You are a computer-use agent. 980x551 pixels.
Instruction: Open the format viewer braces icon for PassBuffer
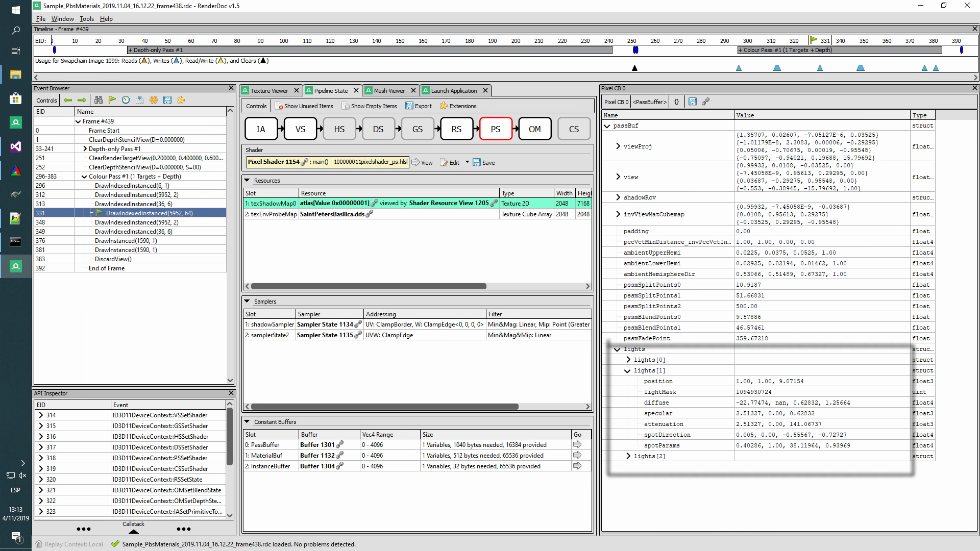pyautogui.click(x=676, y=102)
